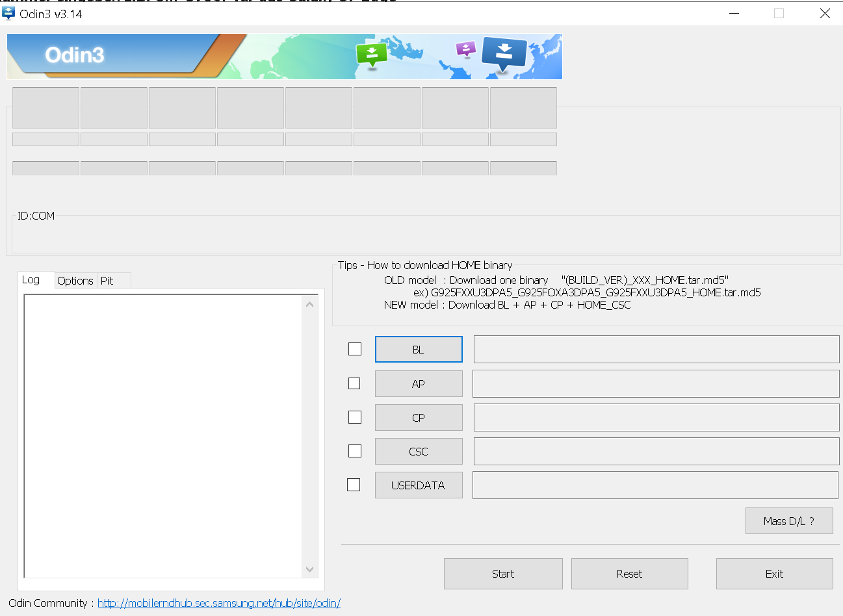This screenshot has width=843, height=616.
Task: Select the Log tab
Action: click(x=31, y=280)
